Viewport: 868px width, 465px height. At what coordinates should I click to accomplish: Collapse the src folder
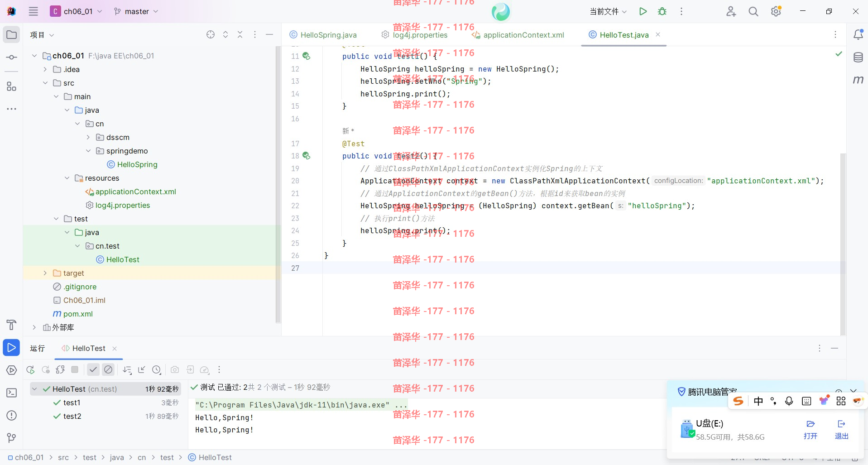pyautogui.click(x=45, y=83)
